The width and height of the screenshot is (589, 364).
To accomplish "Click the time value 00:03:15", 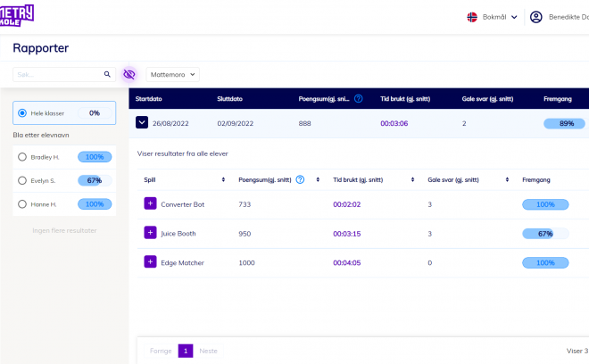I will [x=347, y=234].
